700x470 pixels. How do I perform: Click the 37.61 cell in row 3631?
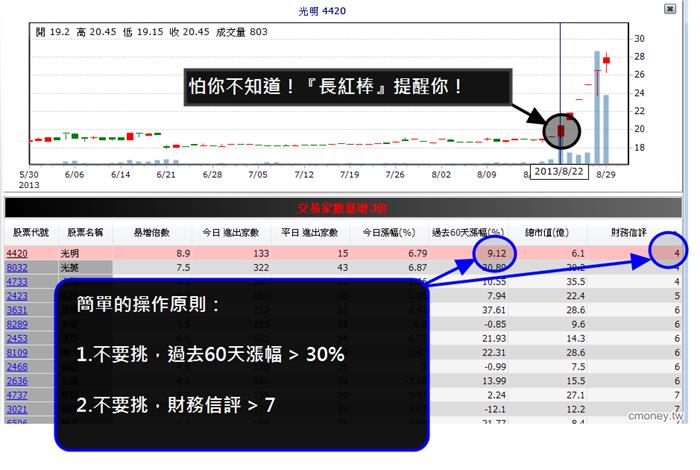494,310
